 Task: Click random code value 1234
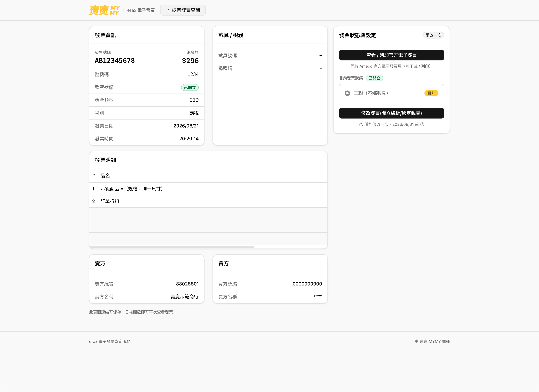pos(193,74)
